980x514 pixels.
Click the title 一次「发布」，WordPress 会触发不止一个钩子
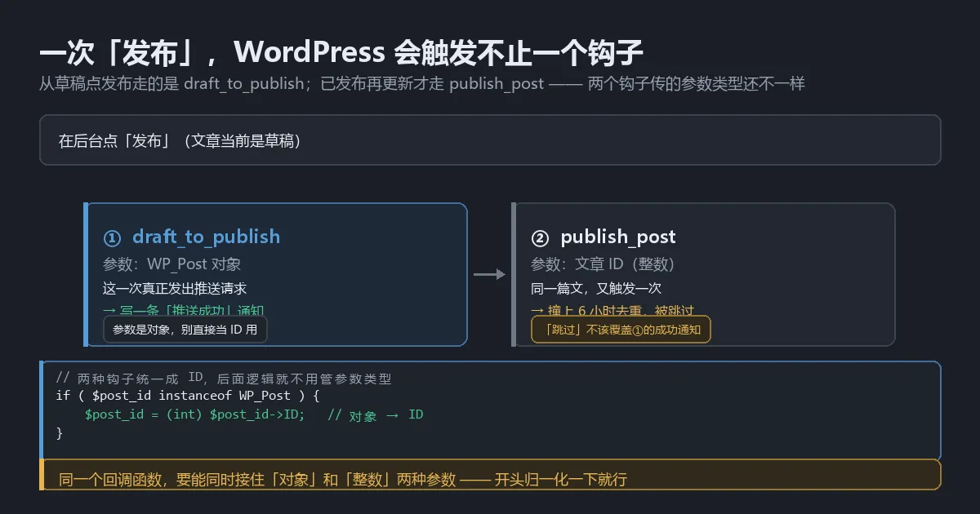pos(341,52)
